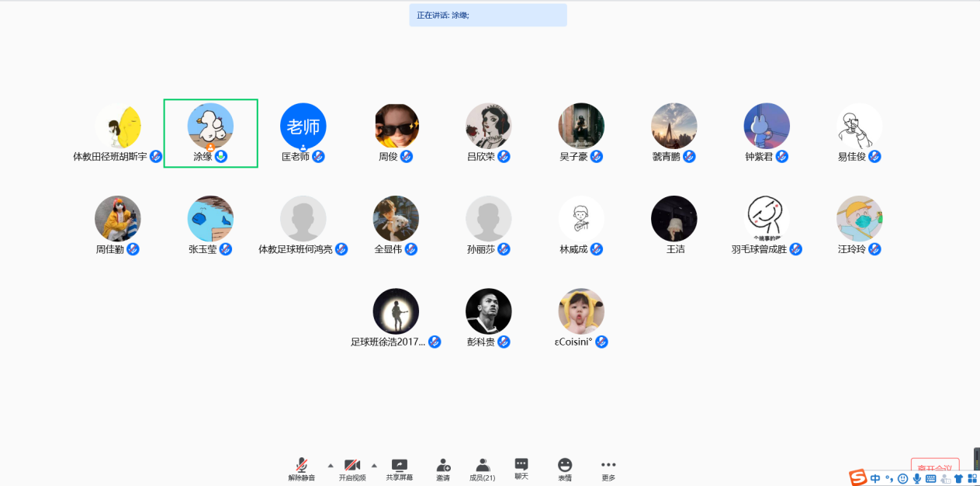The width and height of the screenshot is (980, 486).
Task: Toggle Sogou 中 Chinese/English input mode
Action: tap(875, 479)
